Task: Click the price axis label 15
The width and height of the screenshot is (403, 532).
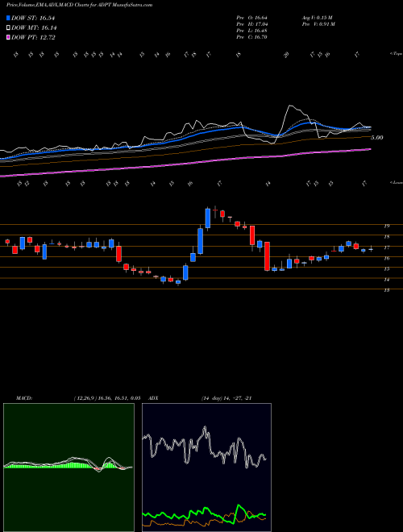Action: coord(387,269)
